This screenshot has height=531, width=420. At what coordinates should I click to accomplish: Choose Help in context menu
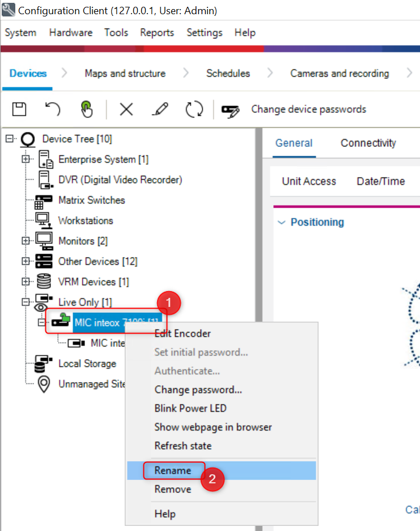click(222, 514)
